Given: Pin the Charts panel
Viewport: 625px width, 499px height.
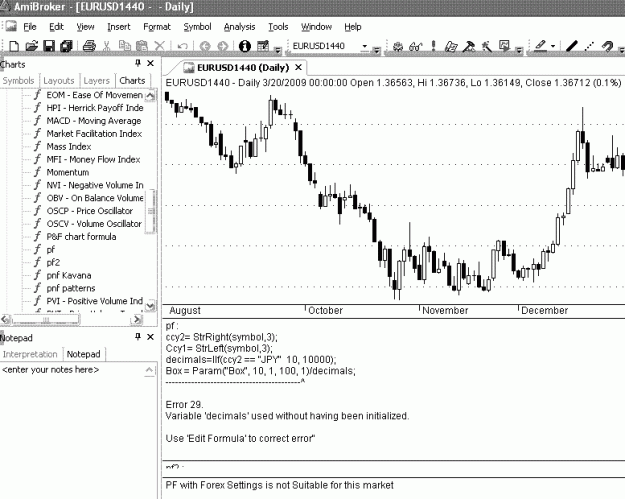Looking at the screenshot, I should (138, 63).
